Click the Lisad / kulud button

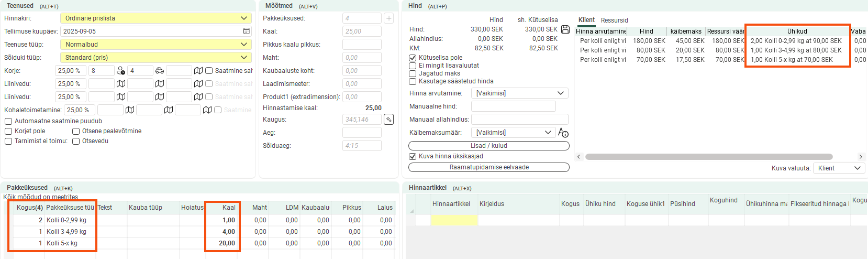coord(488,146)
